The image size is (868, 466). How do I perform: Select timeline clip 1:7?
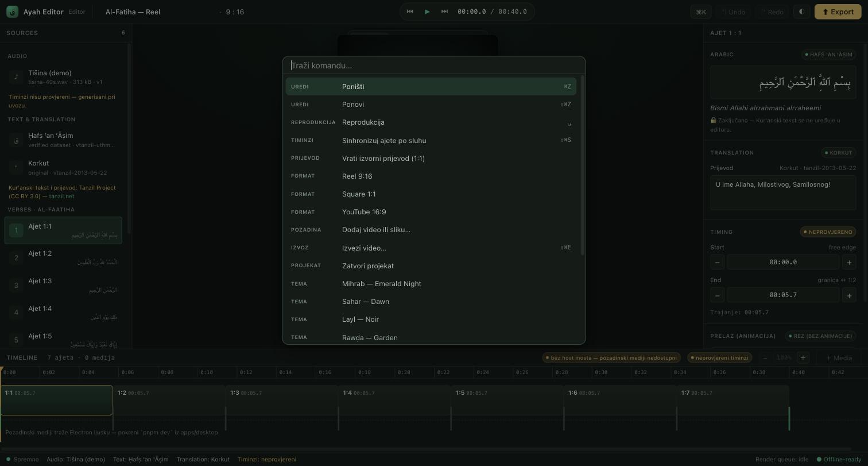733,400
